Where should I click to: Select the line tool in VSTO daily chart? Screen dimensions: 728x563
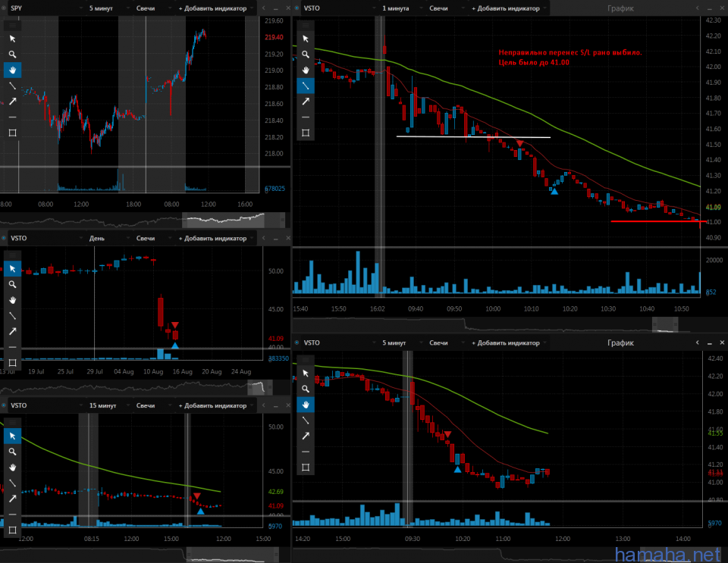(13, 316)
